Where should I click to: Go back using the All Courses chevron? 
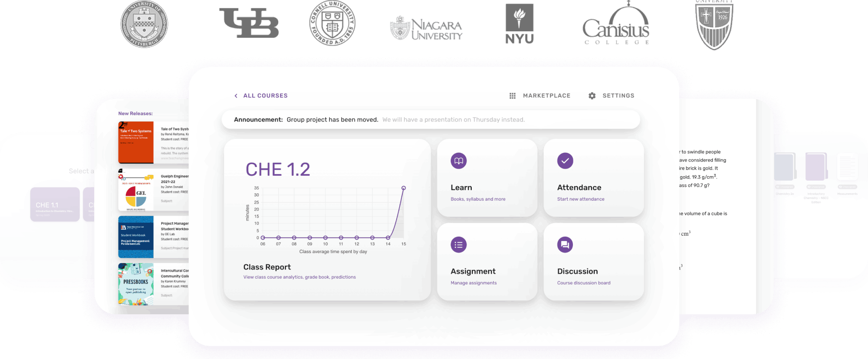(x=236, y=96)
